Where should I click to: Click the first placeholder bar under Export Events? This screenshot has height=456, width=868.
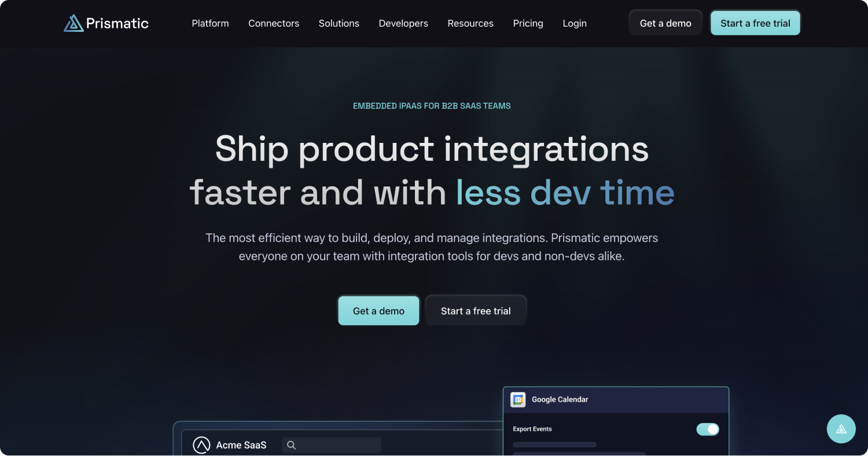[554, 444]
